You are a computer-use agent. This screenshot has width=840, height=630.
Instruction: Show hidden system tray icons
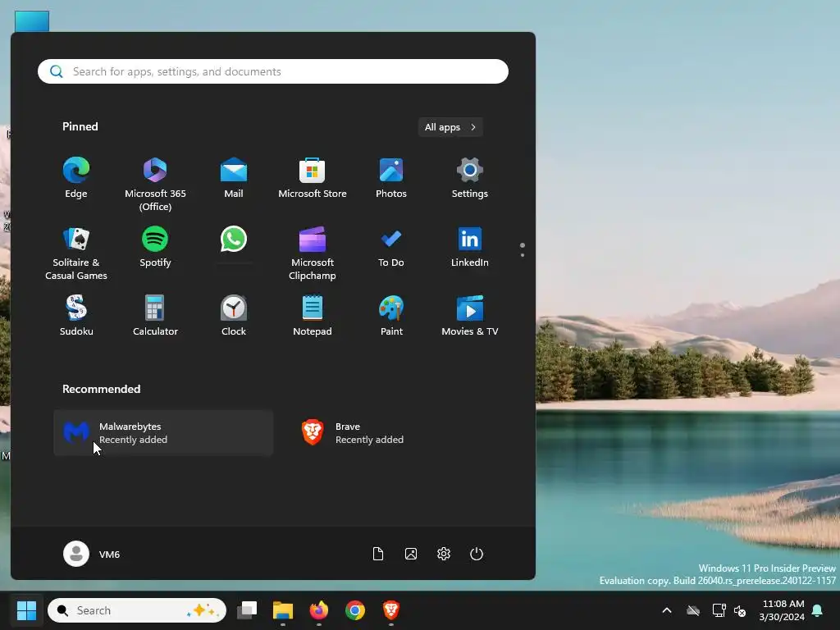point(667,610)
